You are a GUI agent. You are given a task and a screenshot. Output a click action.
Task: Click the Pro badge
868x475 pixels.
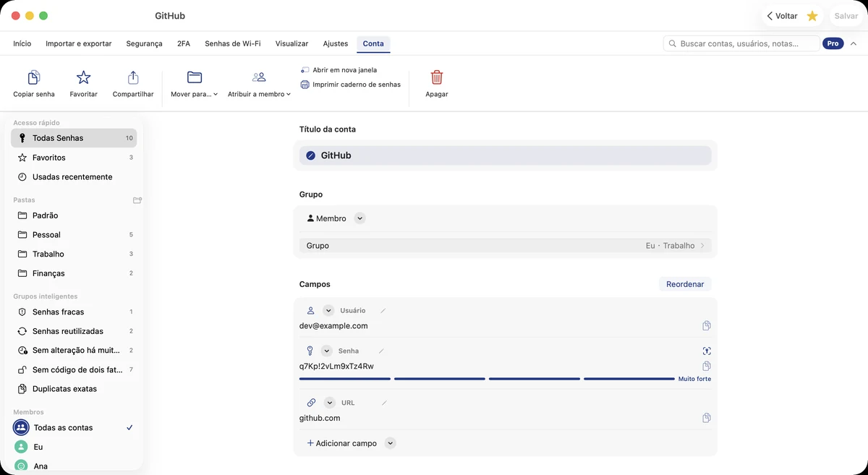point(833,44)
